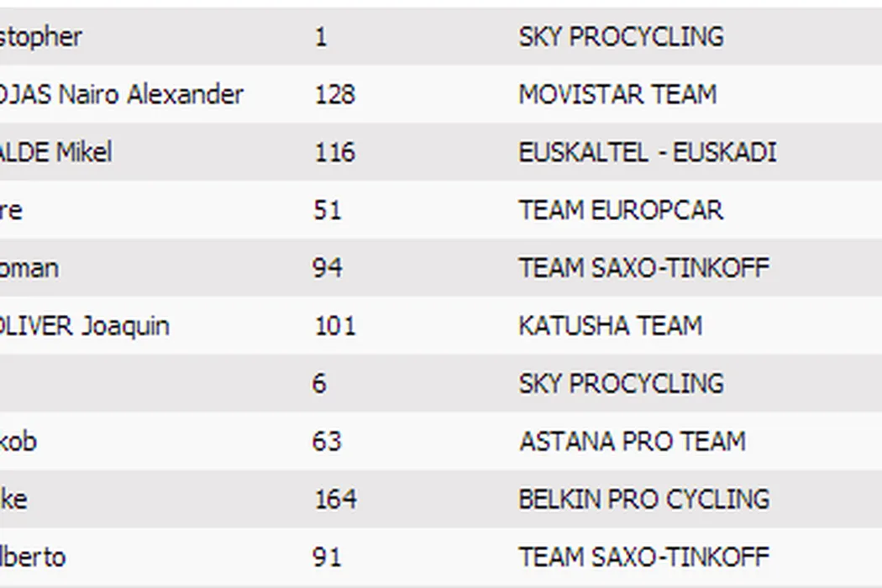Click bib number 51

click(328, 210)
